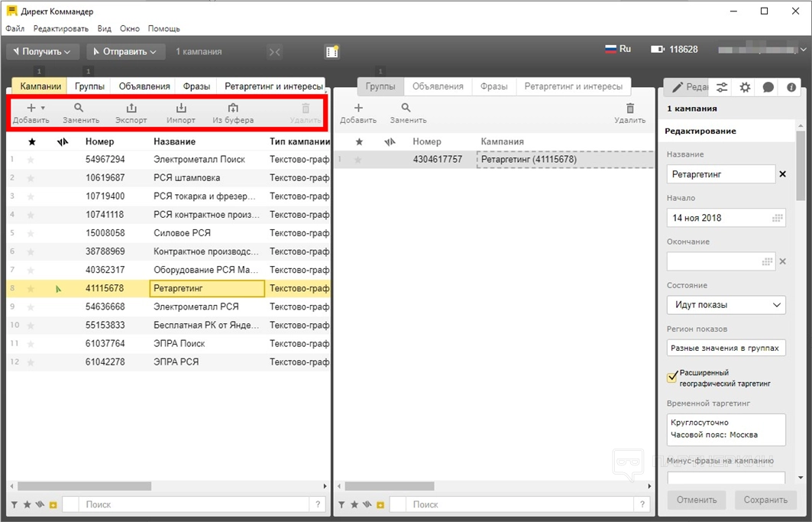Click the Сохранить button
This screenshot has height=522, width=812.
coord(765,500)
